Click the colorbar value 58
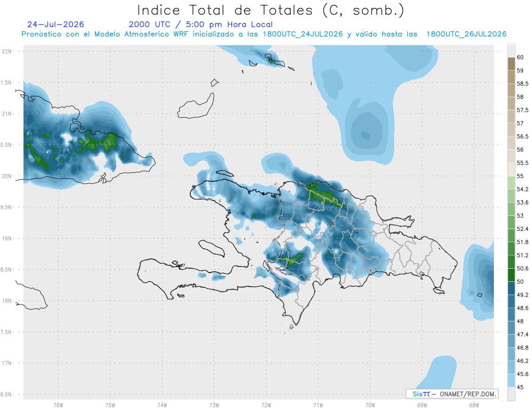Viewport: 532px width, 411px height. coord(520,97)
